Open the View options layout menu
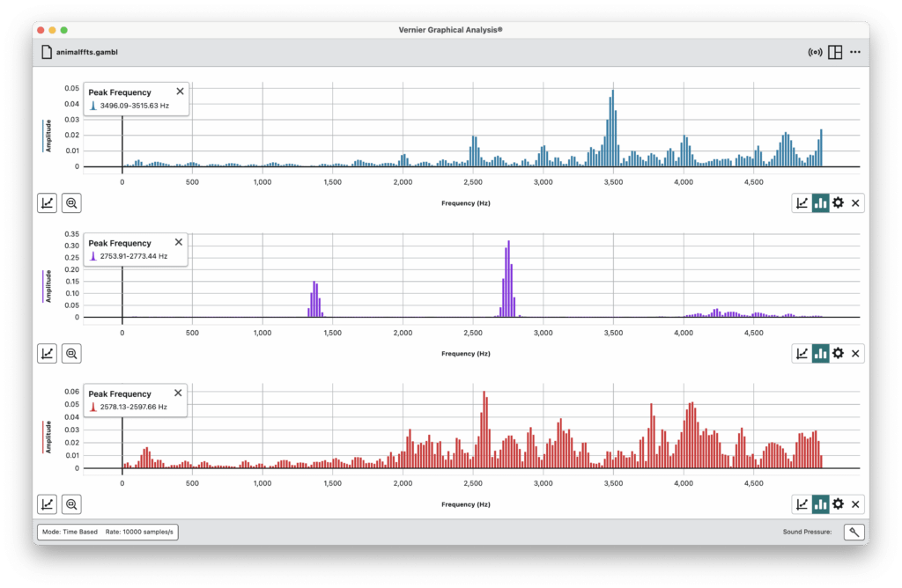Screen dimensions: 902x588 [835, 52]
